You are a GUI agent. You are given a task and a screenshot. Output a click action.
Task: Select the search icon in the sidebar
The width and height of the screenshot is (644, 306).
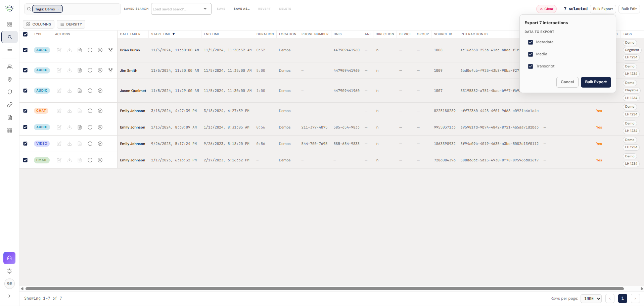[10, 37]
